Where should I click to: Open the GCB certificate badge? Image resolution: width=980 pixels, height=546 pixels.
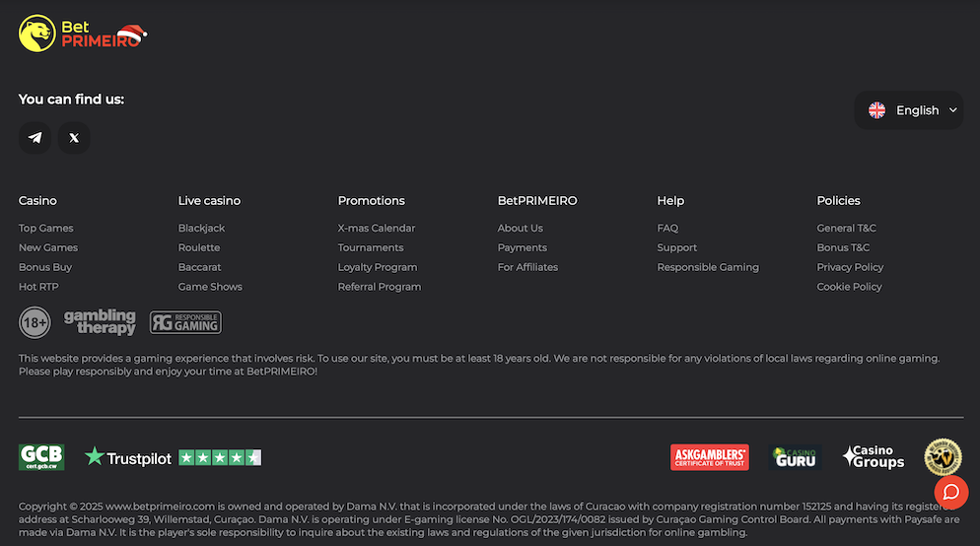click(x=41, y=457)
